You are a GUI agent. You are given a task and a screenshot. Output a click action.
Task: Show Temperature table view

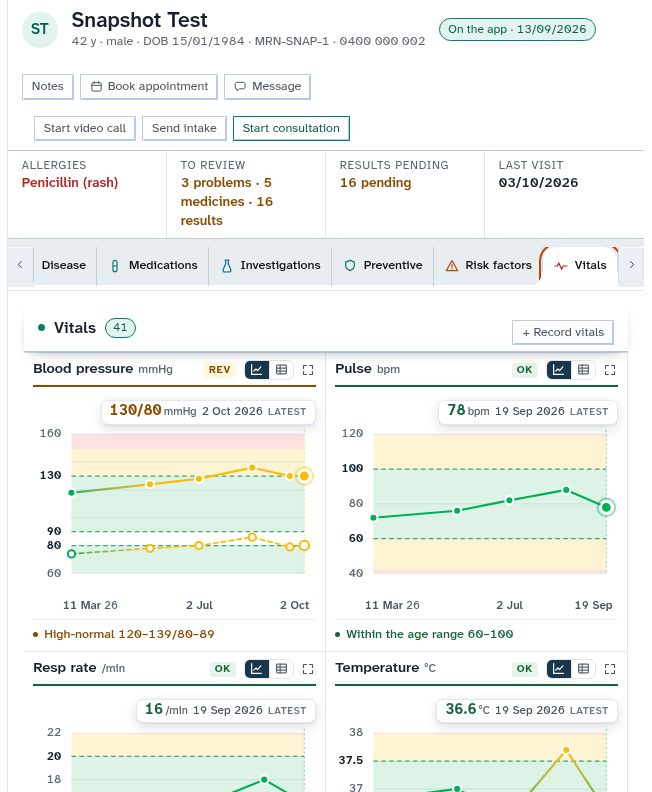point(583,669)
